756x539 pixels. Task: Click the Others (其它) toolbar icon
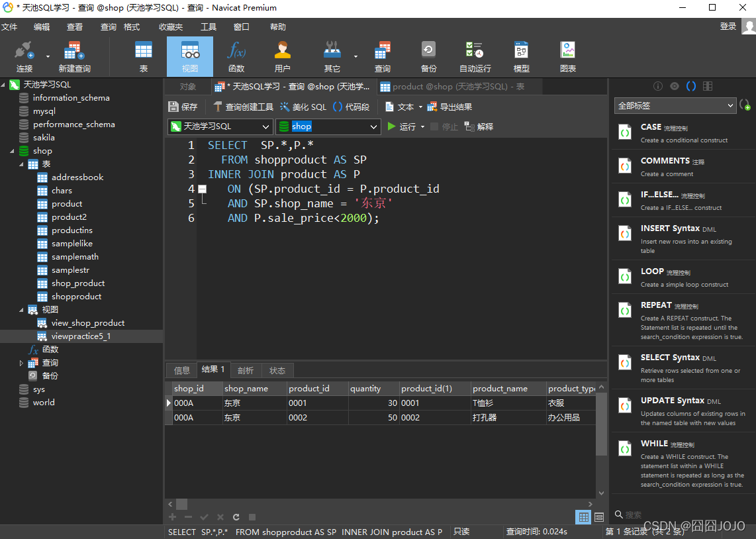[332, 57]
